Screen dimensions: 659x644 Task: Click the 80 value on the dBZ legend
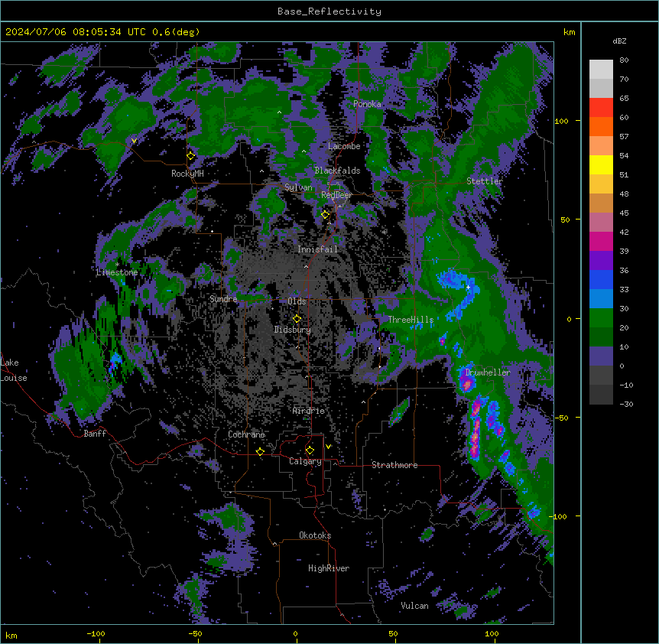(x=624, y=60)
